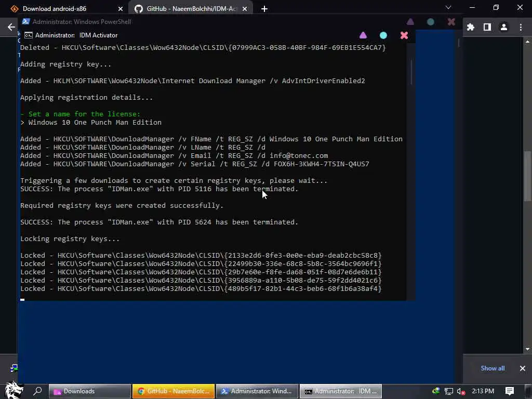Click the 'Applying registration details...' line
The width and height of the screenshot is (532, 399).
[x=87, y=98]
